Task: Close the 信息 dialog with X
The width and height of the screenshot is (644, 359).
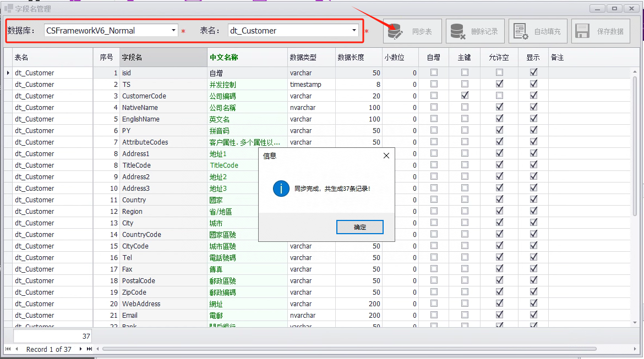Action: [x=386, y=156]
